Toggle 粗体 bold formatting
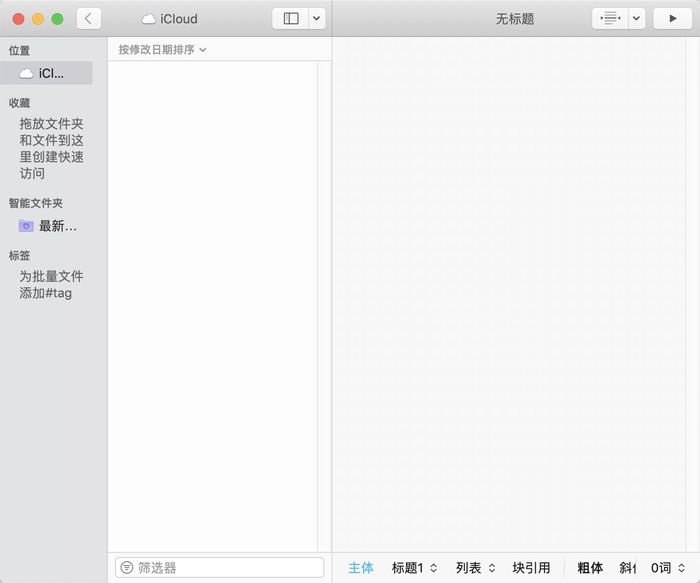The width and height of the screenshot is (700, 583). [x=590, y=568]
